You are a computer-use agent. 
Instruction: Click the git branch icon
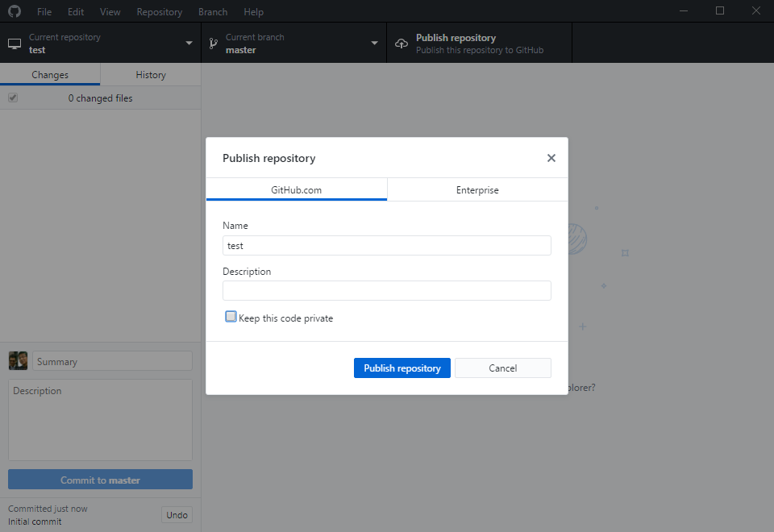coord(214,44)
